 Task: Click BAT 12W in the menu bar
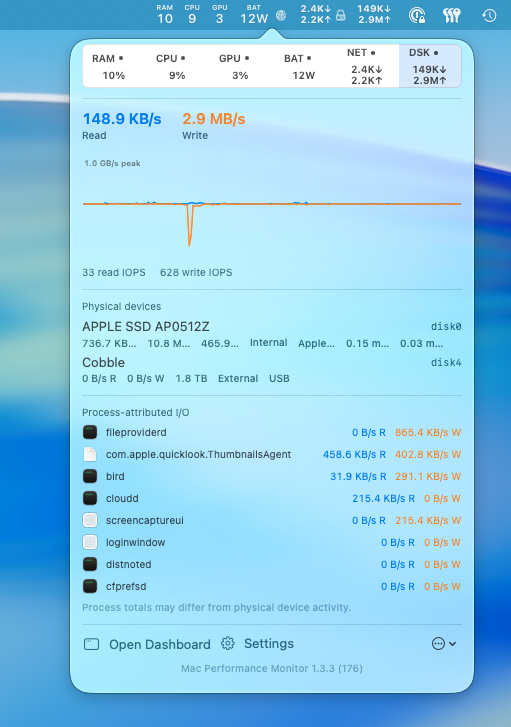pyautogui.click(x=254, y=14)
